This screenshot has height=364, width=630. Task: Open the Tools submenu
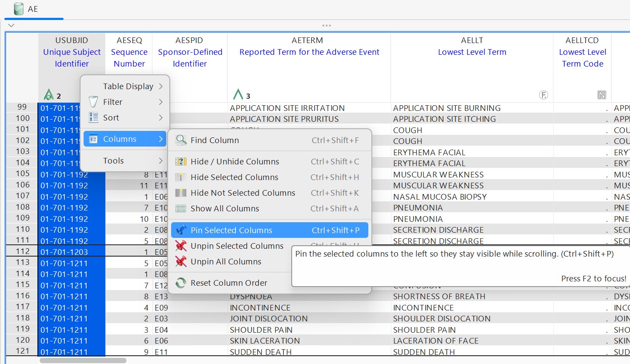125,161
